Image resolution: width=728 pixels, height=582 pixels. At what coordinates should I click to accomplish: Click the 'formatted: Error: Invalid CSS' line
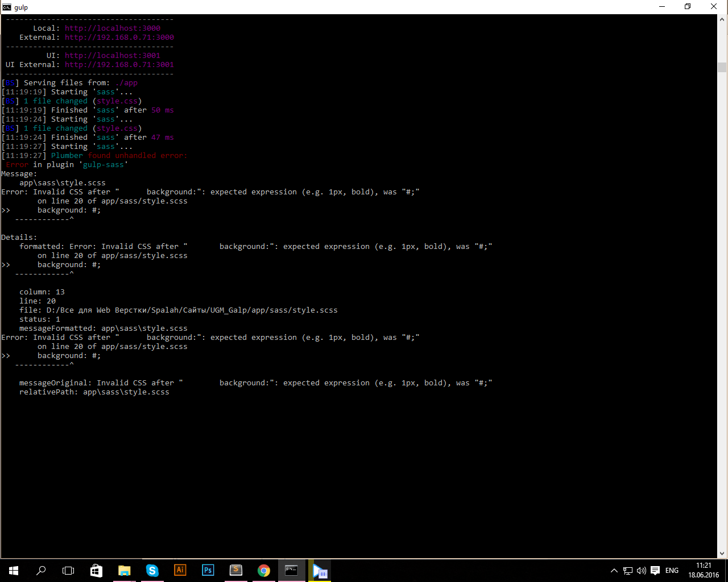pos(256,247)
